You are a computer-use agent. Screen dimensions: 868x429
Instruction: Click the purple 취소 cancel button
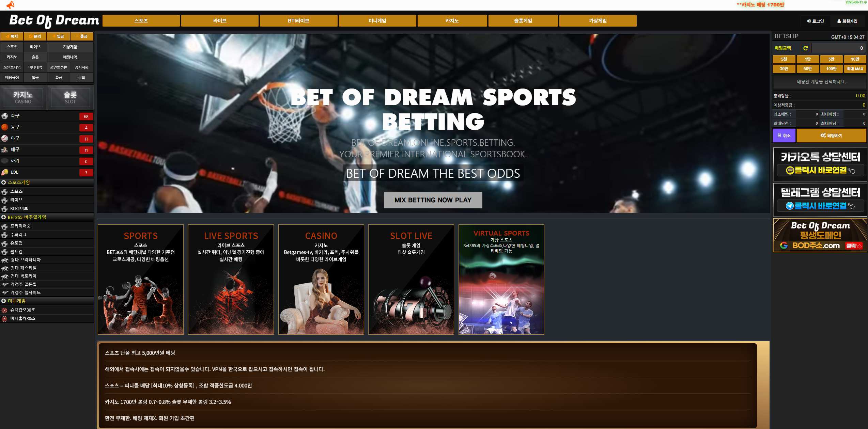tap(784, 136)
